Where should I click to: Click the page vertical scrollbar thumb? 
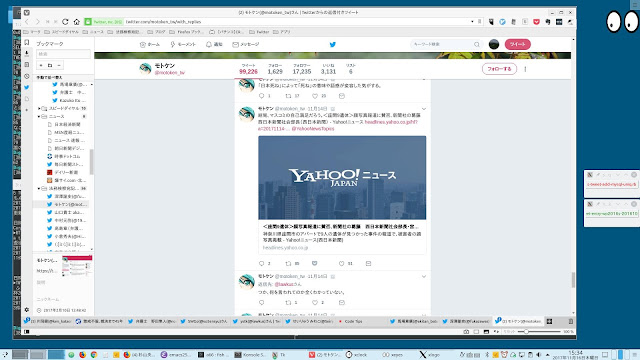pyautogui.click(x=573, y=280)
